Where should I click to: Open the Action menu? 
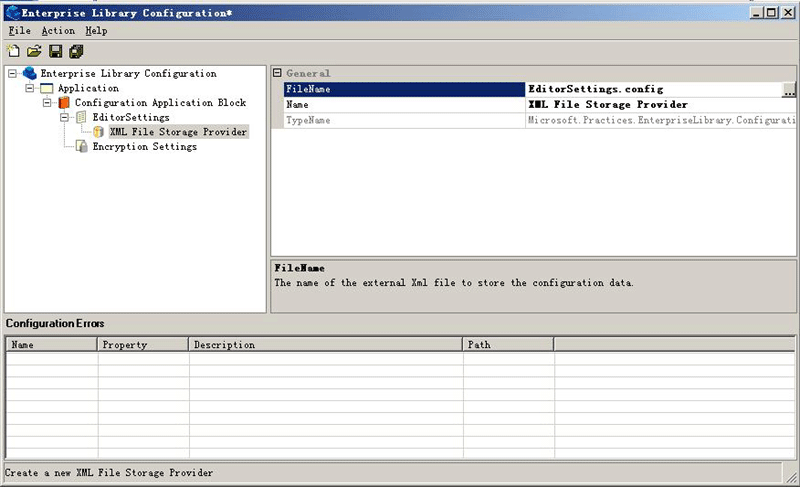pos(57,31)
